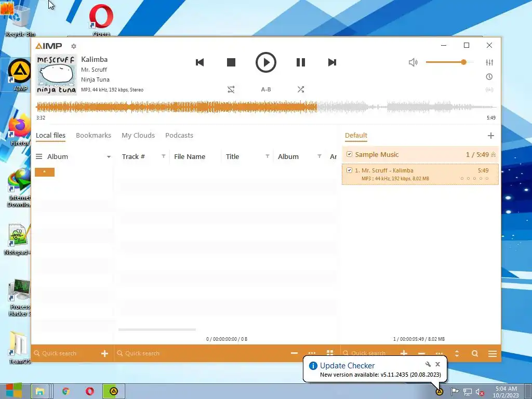This screenshot has width=532, height=399.
Task: Add files to playlist with plus icon
Action: 404,353
